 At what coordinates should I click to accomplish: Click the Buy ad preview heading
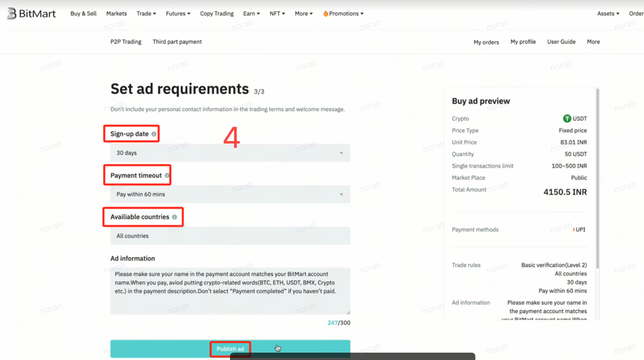(x=481, y=101)
